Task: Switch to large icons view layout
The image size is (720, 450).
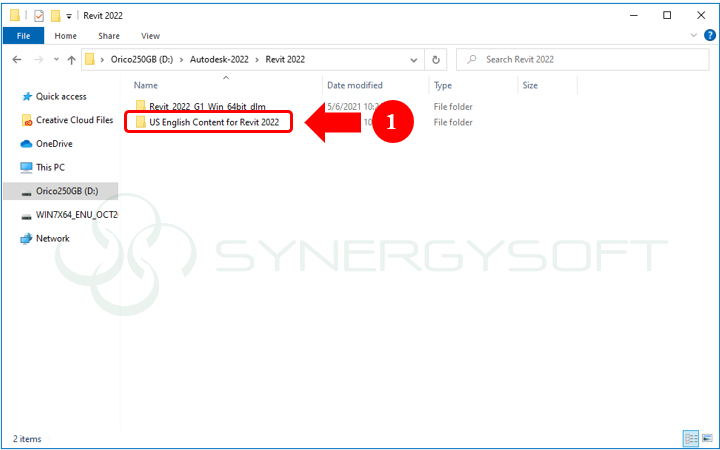Action: (707, 438)
